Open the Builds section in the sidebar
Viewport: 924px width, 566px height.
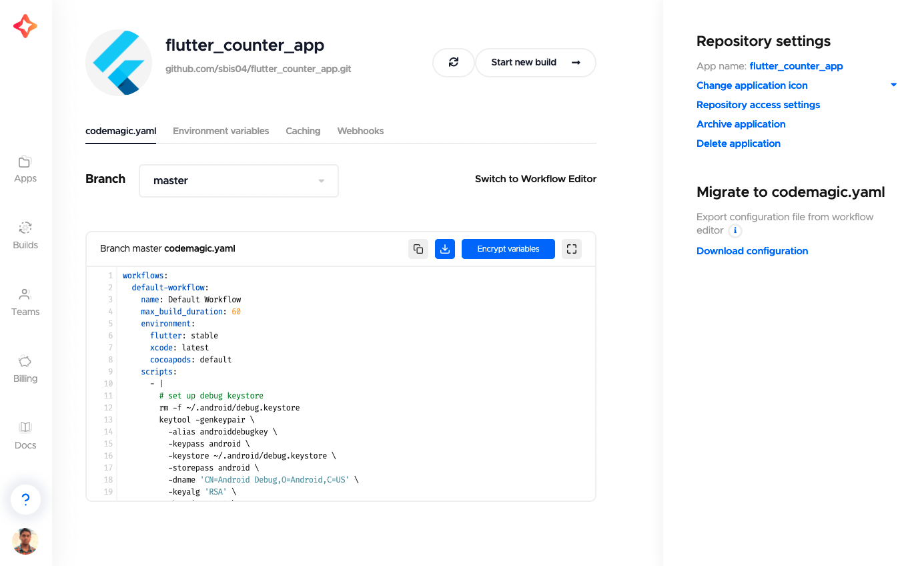[x=25, y=235]
